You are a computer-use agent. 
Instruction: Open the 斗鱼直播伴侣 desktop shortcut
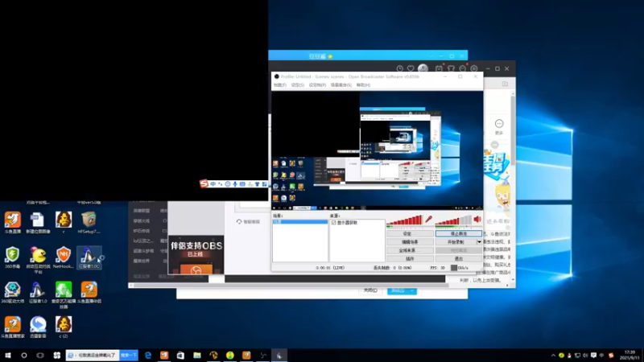tap(89, 292)
